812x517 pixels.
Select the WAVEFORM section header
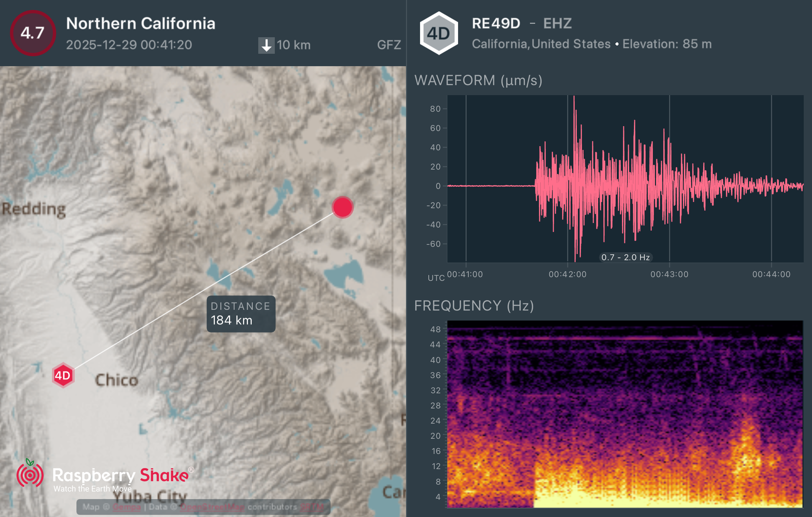479,81
